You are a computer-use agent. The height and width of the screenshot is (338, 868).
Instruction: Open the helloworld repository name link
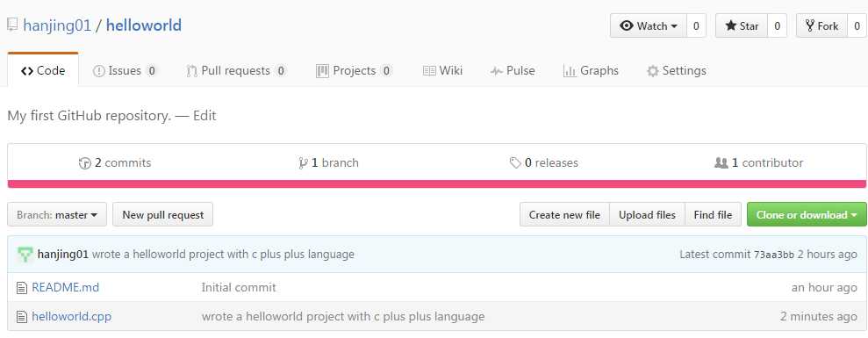pyautogui.click(x=143, y=25)
